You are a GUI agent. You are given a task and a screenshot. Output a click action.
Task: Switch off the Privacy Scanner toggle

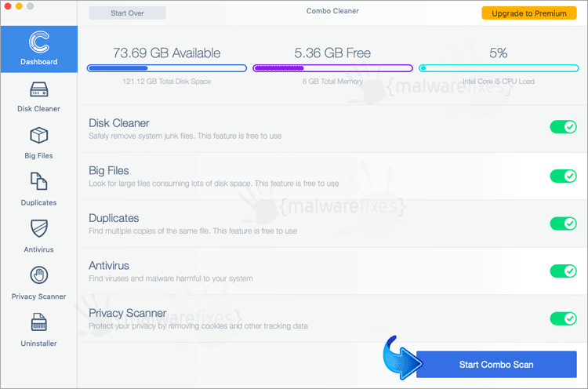(x=563, y=319)
